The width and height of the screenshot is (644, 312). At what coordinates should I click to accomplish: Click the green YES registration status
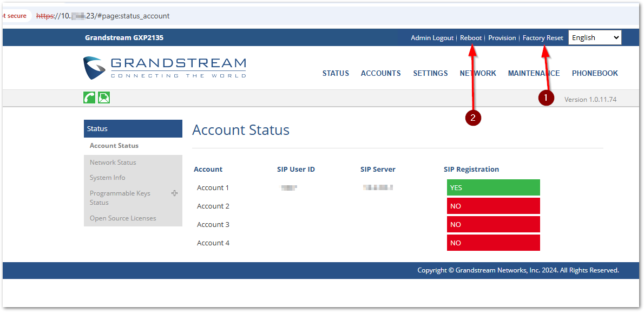point(493,187)
